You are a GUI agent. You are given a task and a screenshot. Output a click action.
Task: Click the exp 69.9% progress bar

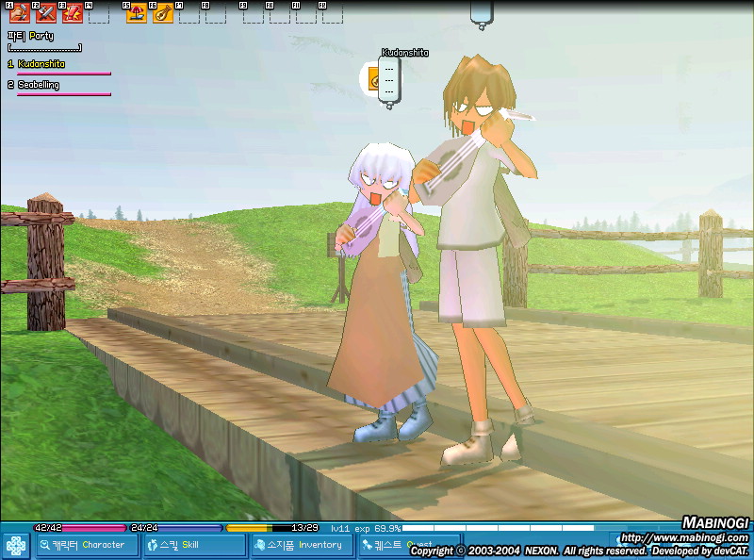pyautogui.click(x=498, y=528)
